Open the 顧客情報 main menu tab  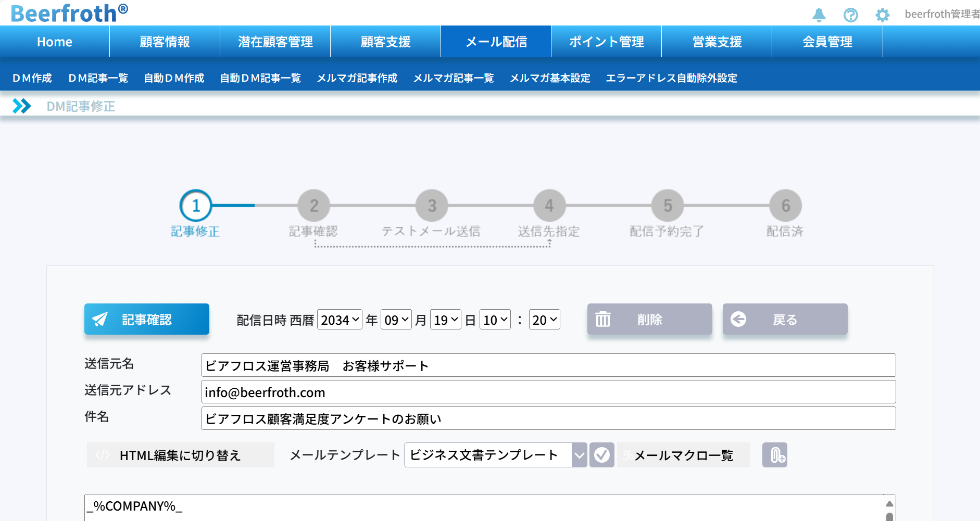point(165,42)
